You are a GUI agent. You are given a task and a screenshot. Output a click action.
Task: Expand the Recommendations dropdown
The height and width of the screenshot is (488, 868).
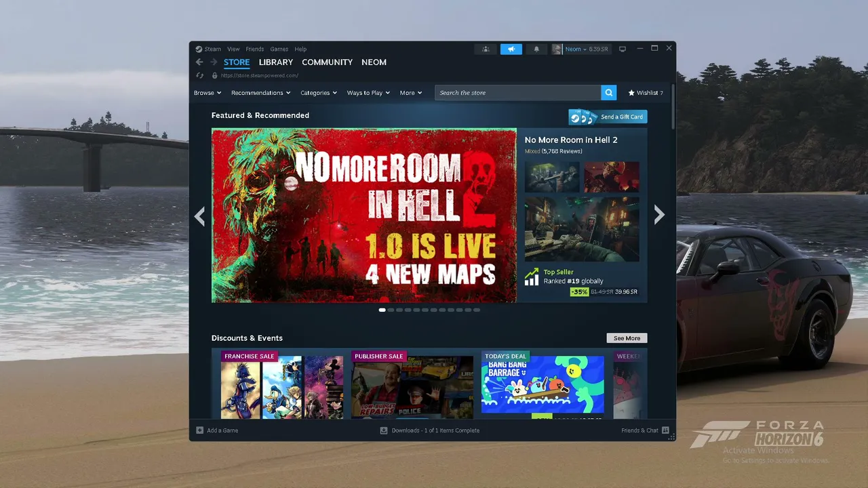(260, 93)
